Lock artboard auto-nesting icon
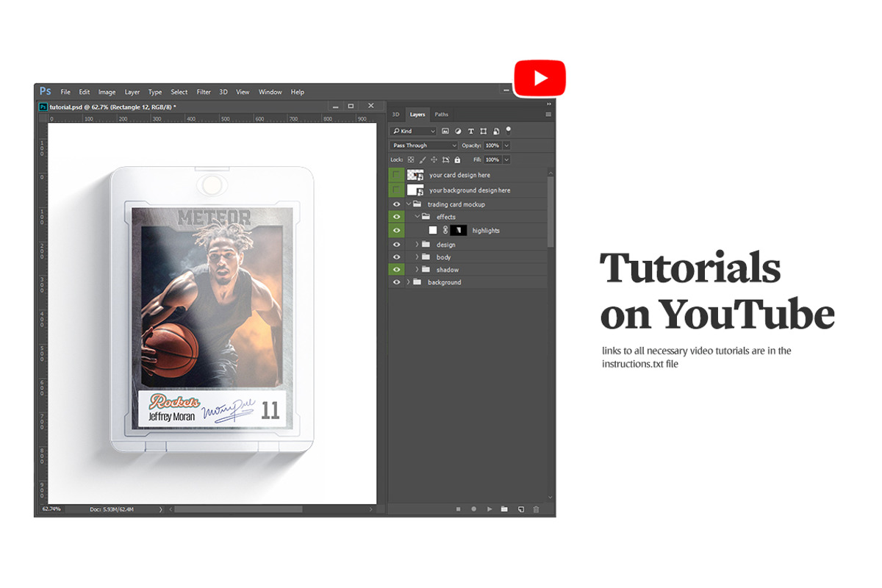 pyautogui.click(x=446, y=159)
